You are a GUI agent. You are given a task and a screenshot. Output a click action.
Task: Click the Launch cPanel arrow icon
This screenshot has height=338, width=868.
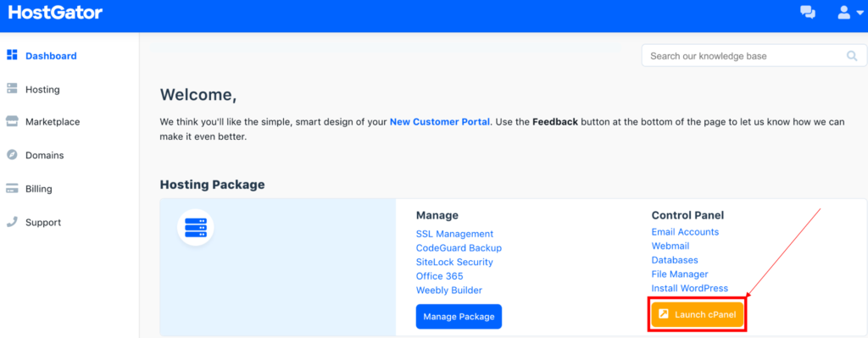tap(663, 314)
